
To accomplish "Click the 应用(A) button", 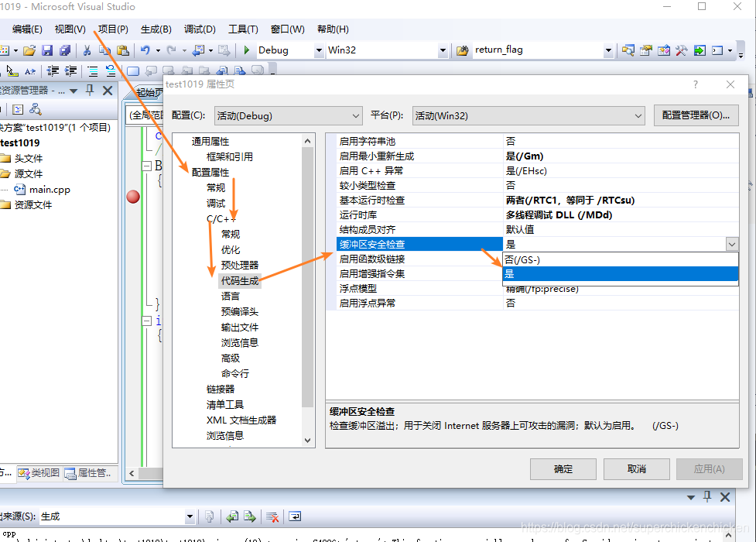I will tap(710, 469).
